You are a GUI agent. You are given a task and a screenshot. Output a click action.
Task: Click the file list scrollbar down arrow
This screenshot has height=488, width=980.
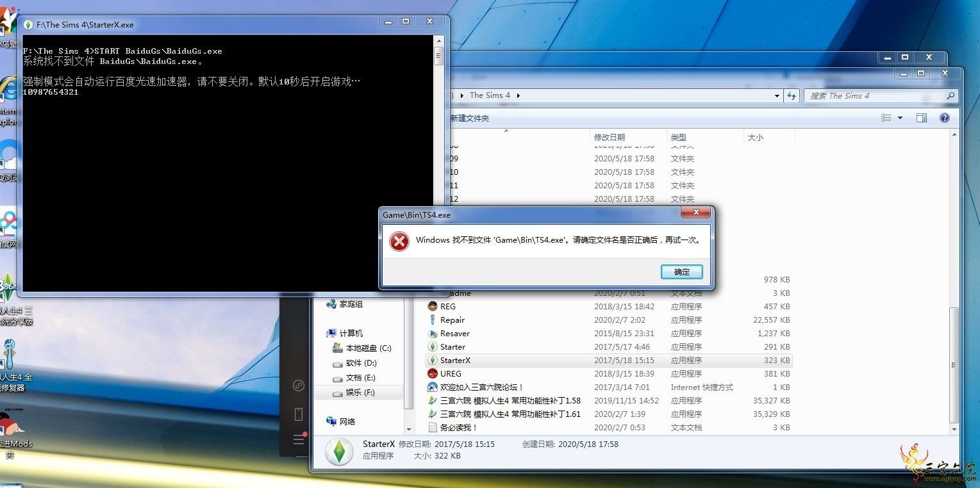[954, 428]
